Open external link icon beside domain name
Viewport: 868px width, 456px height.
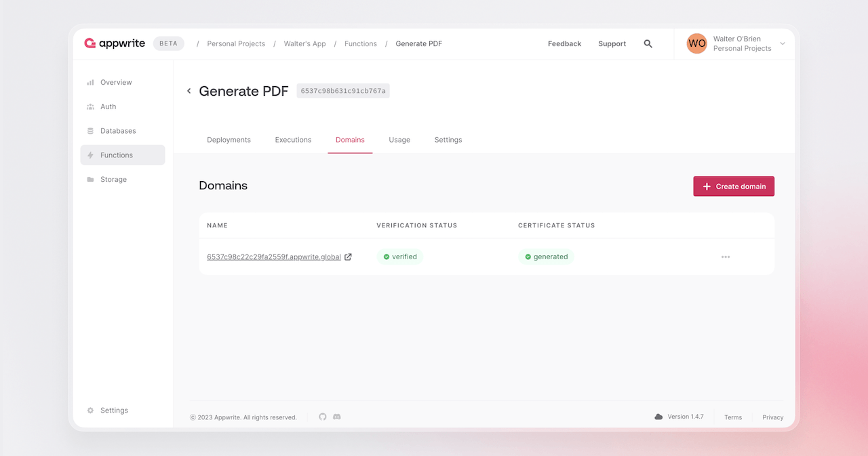coord(348,256)
